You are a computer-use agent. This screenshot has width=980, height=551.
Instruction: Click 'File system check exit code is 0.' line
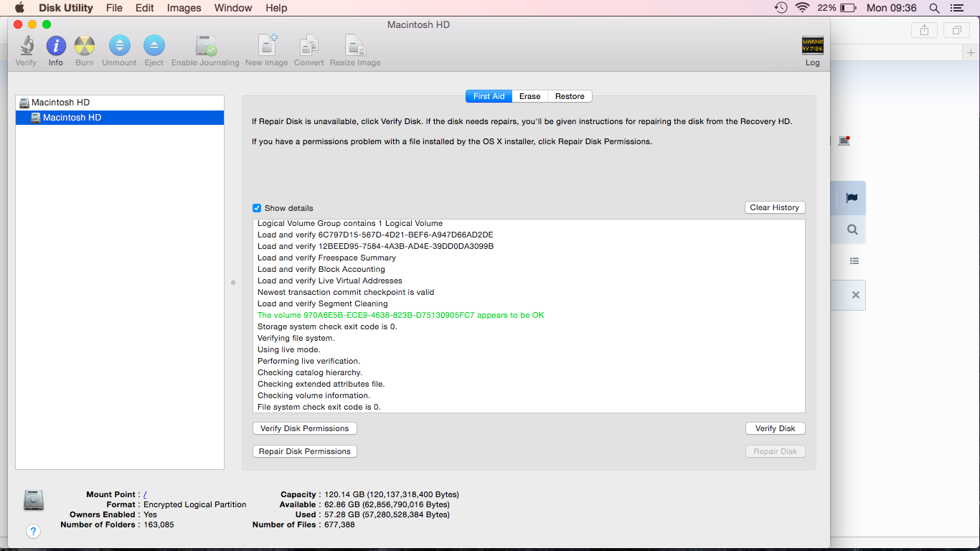coord(319,407)
